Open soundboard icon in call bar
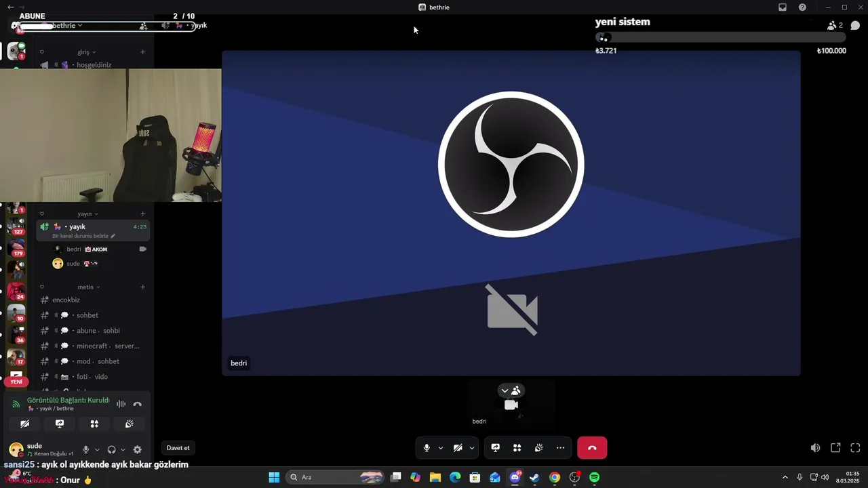This screenshot has width=868, height=488. [x=538, y=448]
